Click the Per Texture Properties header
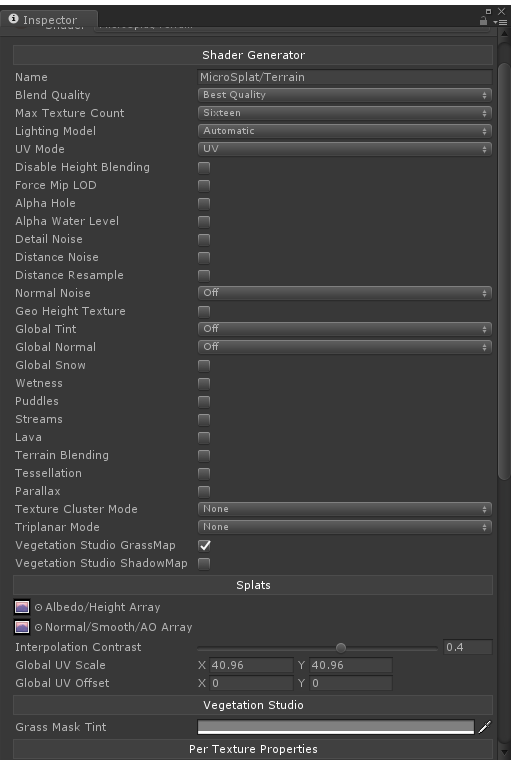 (253, 749)
